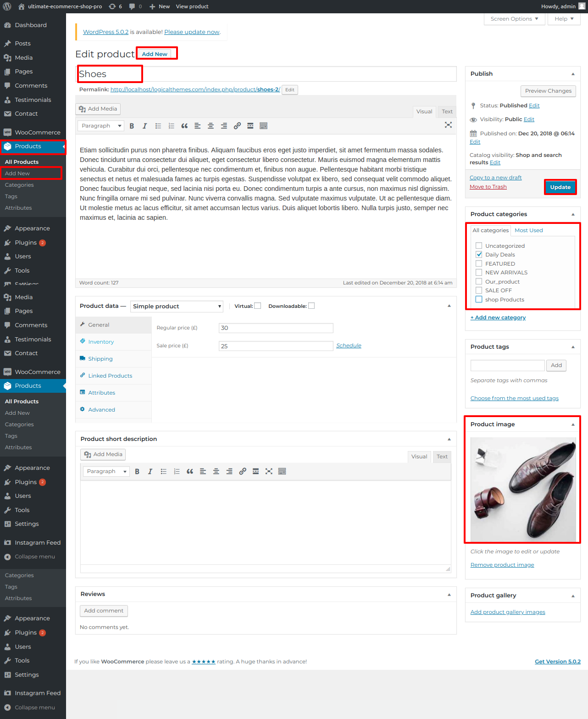
Task: Open the Dashboard sidebar icon
Action: [x=7, y=25]
